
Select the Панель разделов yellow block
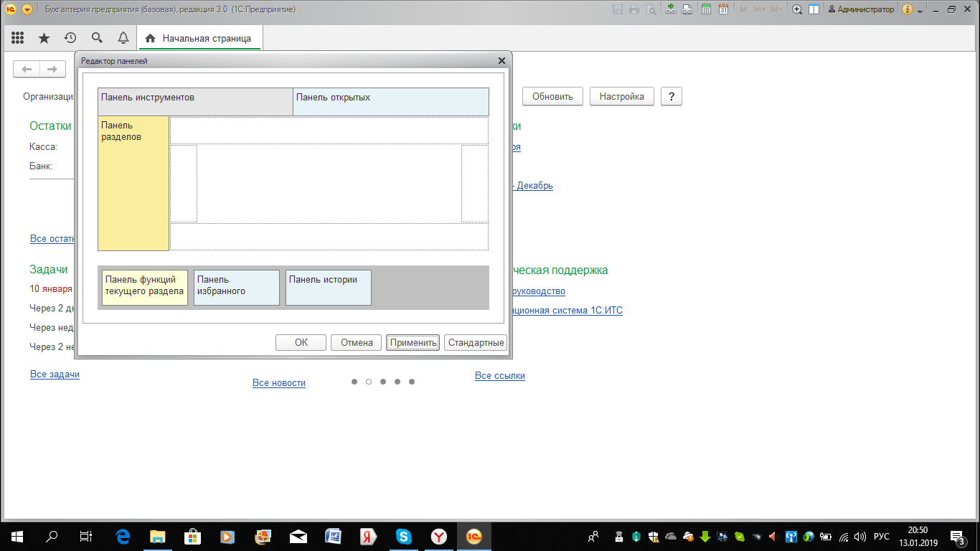[x=133, y=183]
